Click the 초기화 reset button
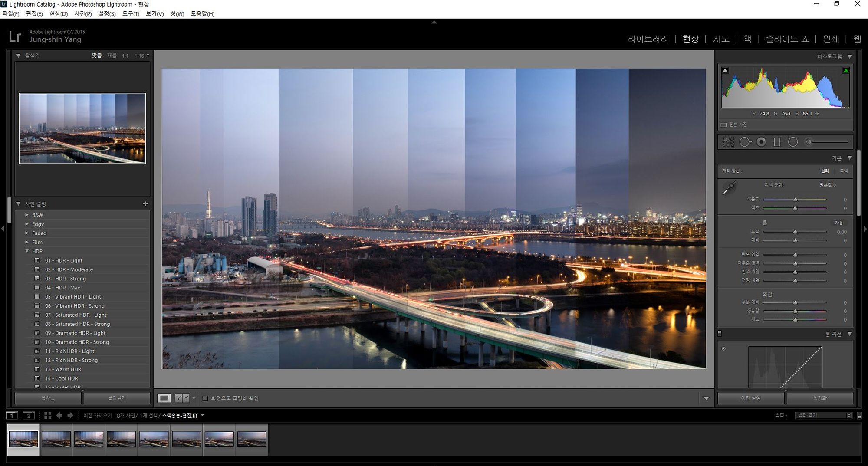This screenshot has width=868, height=466. tap(819, 398)
